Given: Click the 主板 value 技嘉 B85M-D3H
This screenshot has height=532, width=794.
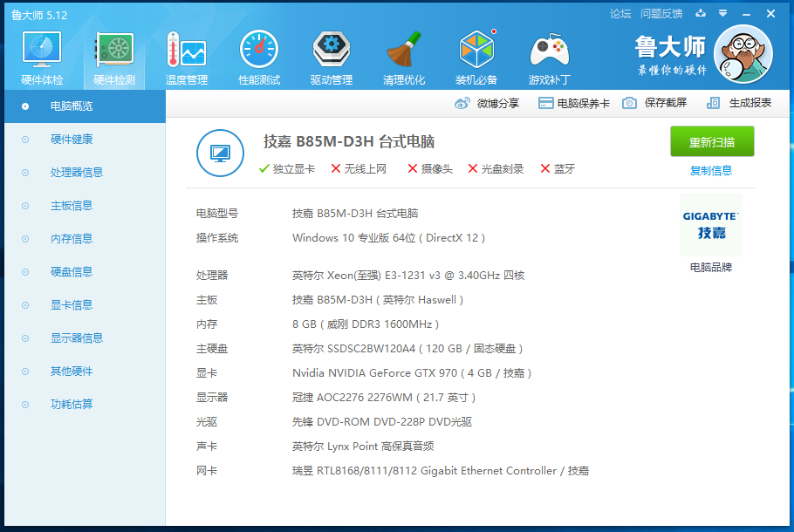Looking at the screenshot, I should (x=377, y=300).
